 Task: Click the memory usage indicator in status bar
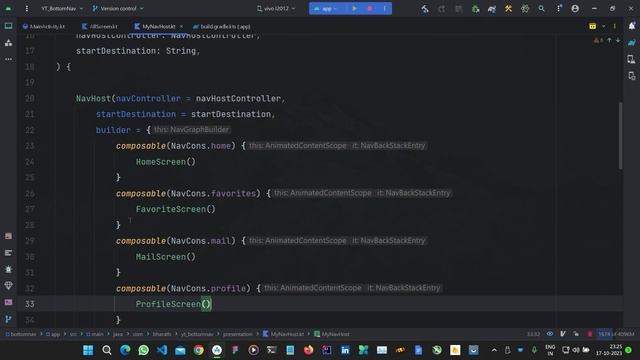[616, 334]
